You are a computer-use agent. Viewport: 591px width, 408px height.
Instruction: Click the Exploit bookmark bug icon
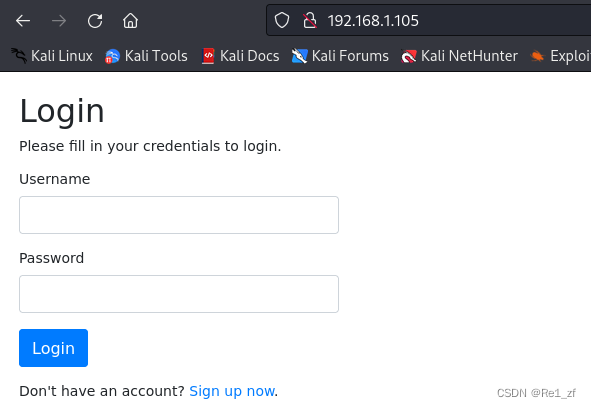point(537,56)
